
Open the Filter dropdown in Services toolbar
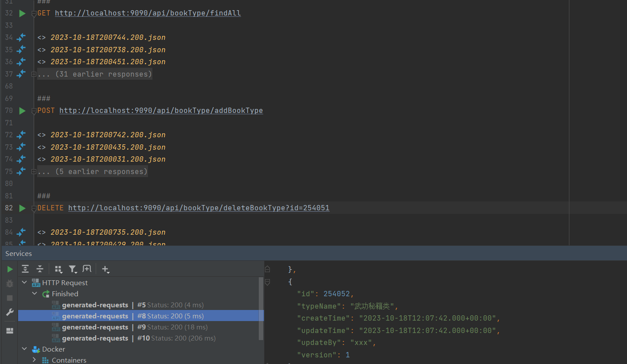pyautogui.click(x=73, y=269)
